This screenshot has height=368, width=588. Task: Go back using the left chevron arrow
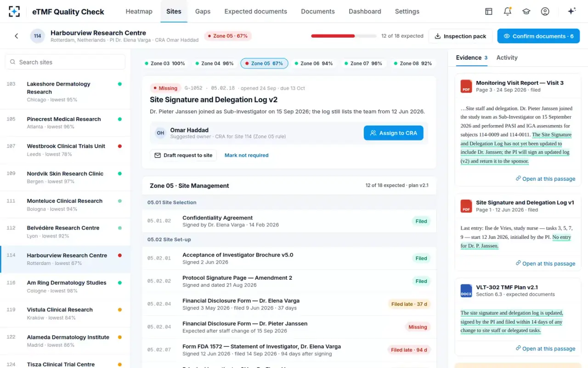click(x=17, y=36)
